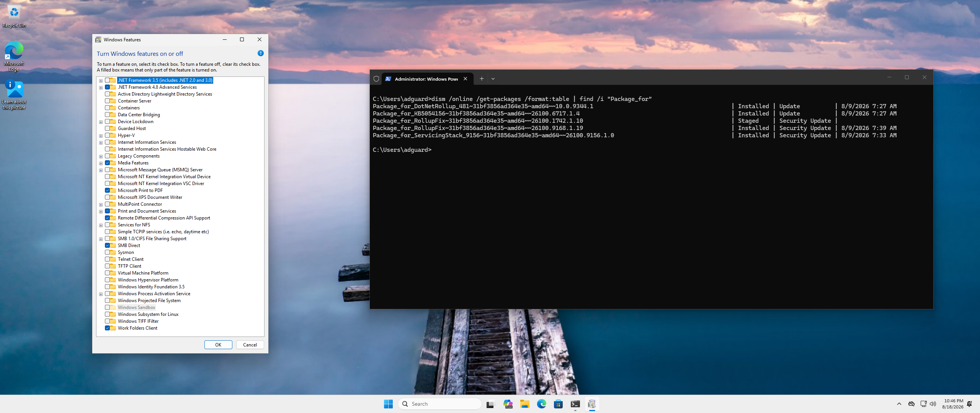Expand .NET Framework 4.8 Advanced Services
This screenshot has width=980, height=413.
[x=101, y=87]
